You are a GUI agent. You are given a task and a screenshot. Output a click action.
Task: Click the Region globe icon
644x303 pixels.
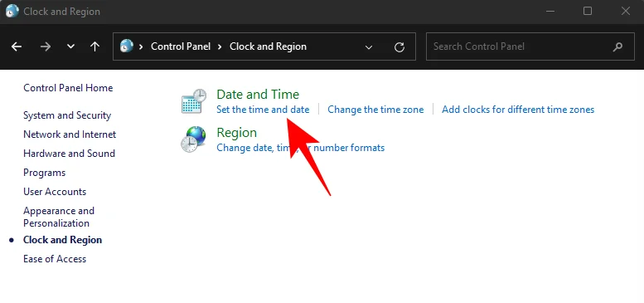(x=193, y=139)
